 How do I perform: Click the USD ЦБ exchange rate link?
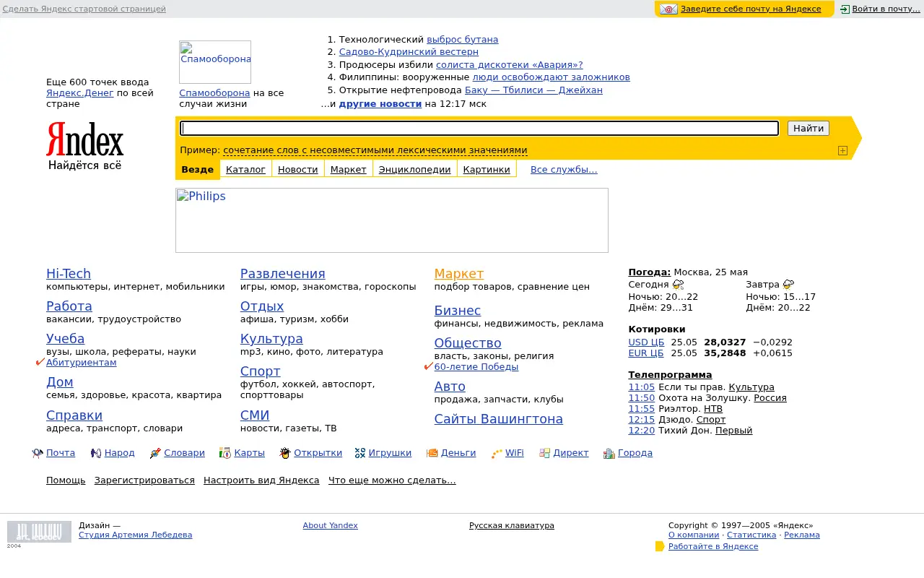coord(646,342)
